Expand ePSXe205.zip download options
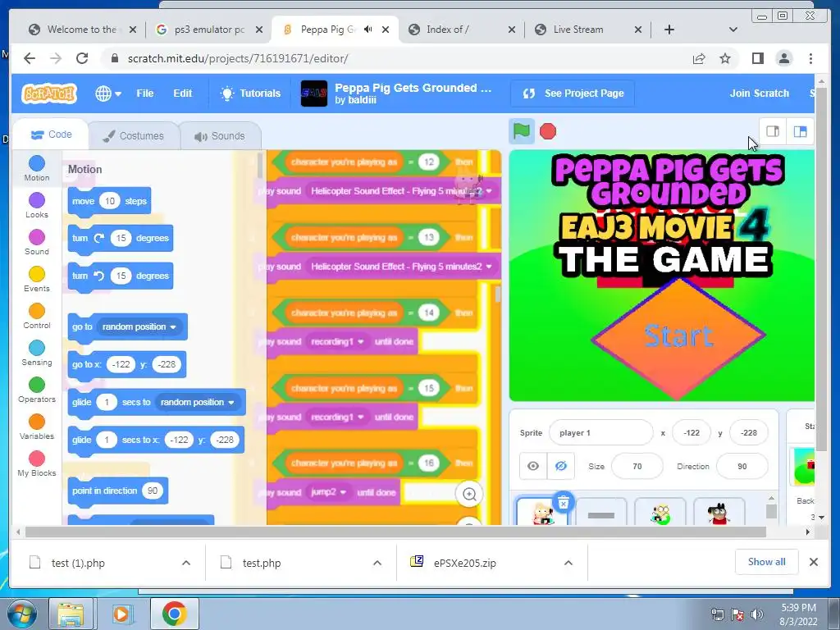The image size is (840, 630). coord(568,563)
